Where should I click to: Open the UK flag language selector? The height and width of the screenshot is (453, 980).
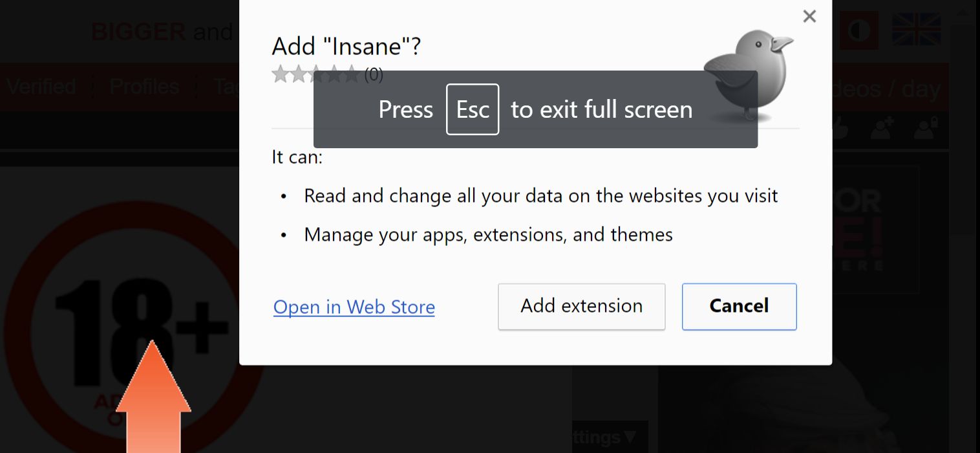click(x=916, y=30)
